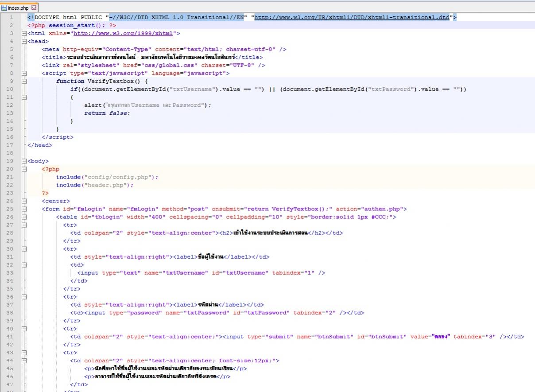Fold the td block at line 44

click(x=24, y=360)
